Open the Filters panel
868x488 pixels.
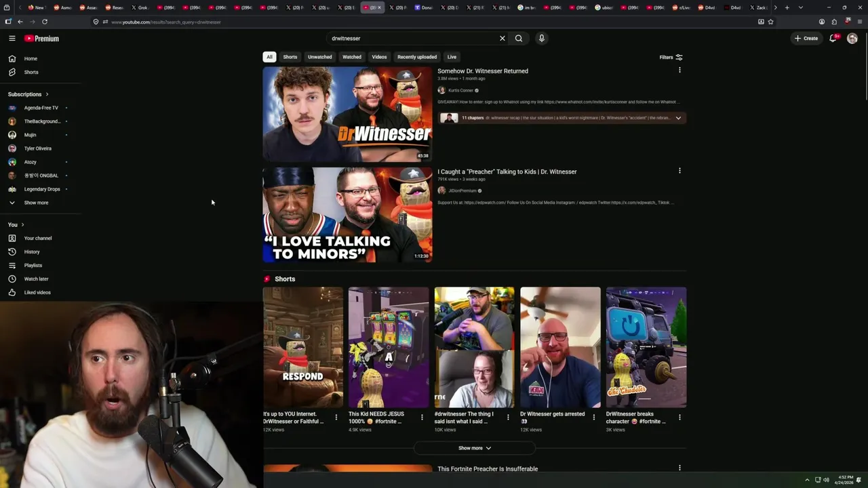pos(671,58)
